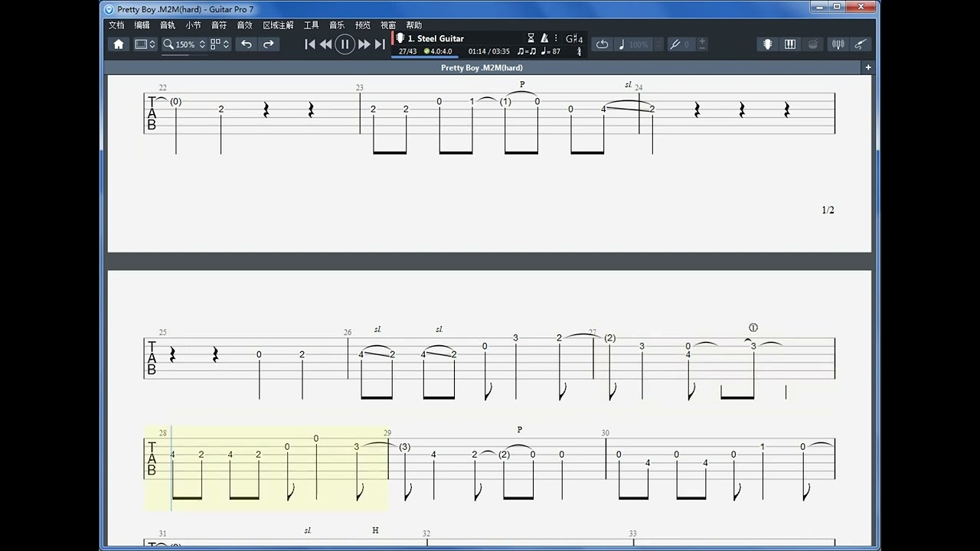Click the Undo arrow
Viewport: 980px width, 551px height.
247,44
